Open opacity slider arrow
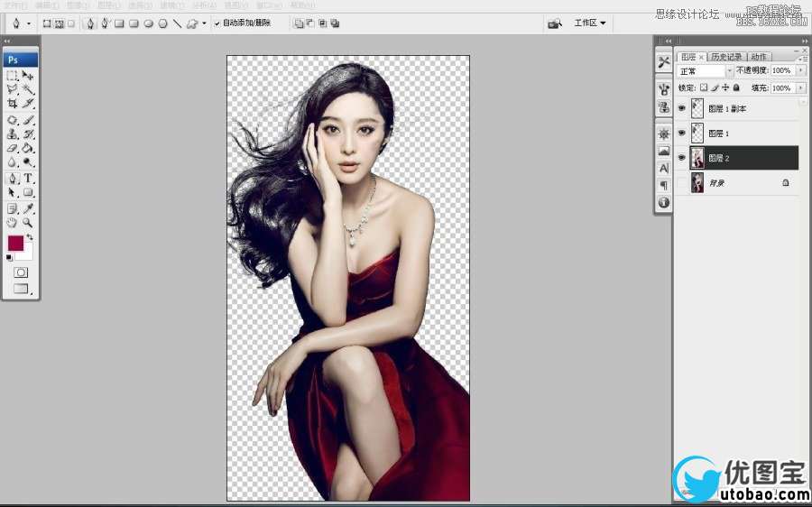 point(800,70)
